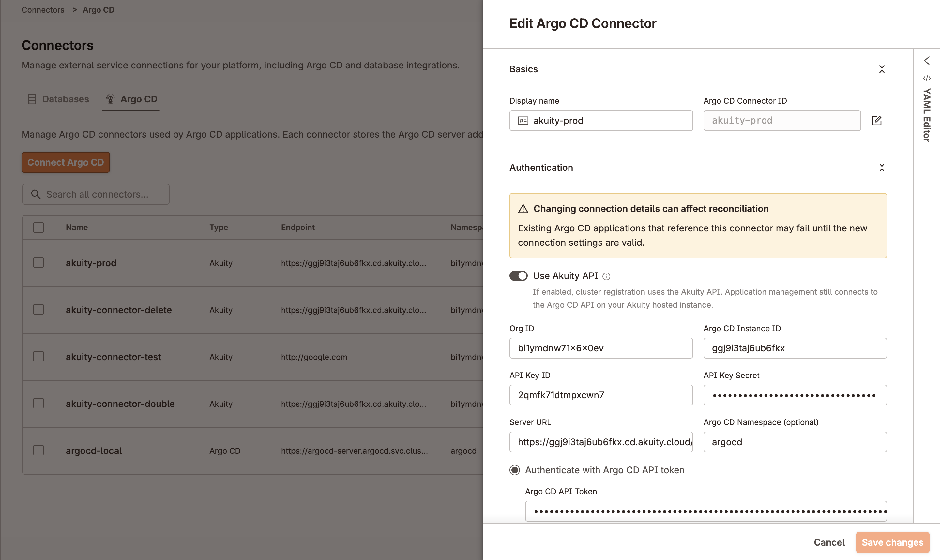Sort by the Endpoint column header
This screenshot has width=940, height=560.
[x=297, y=227]
